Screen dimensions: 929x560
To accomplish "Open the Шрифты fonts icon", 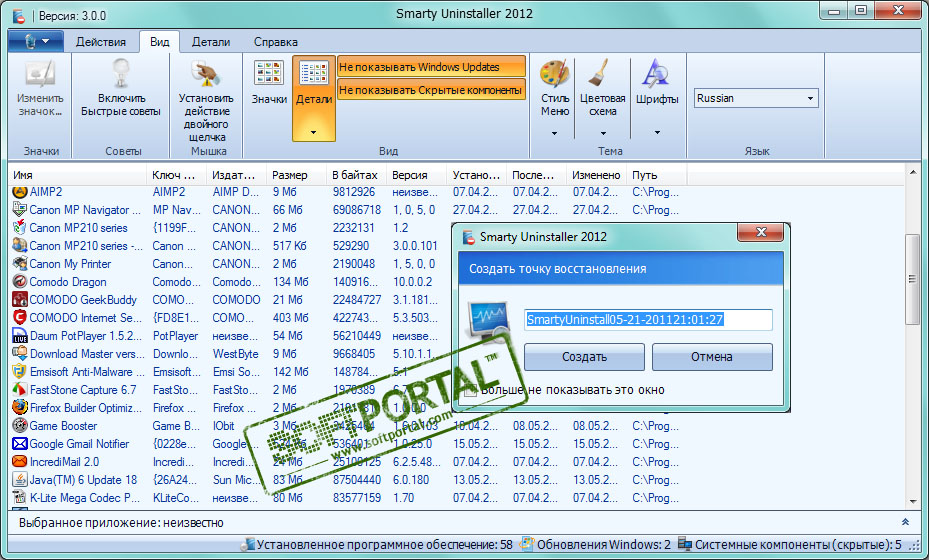I will pyautogui.click(x=656, y=73).
